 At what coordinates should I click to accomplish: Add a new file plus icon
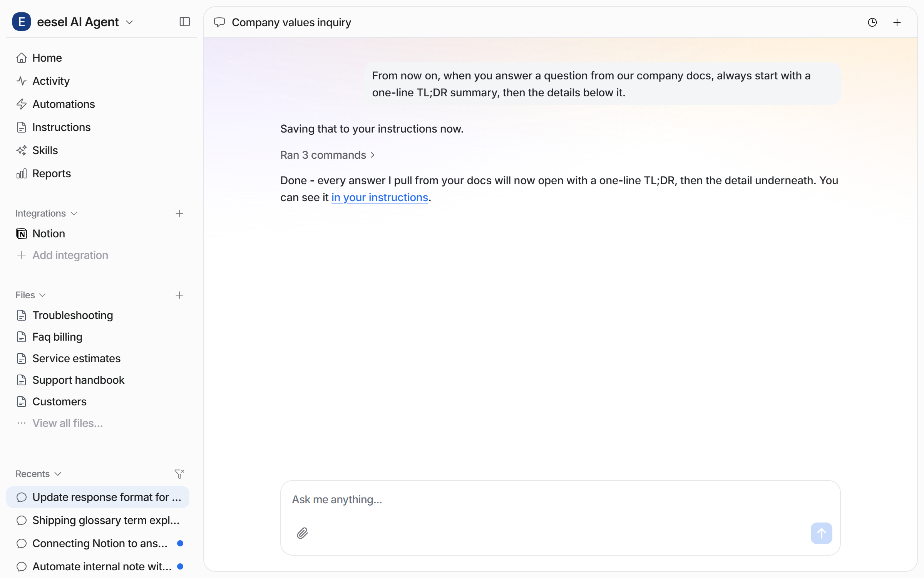coord(179,295)
